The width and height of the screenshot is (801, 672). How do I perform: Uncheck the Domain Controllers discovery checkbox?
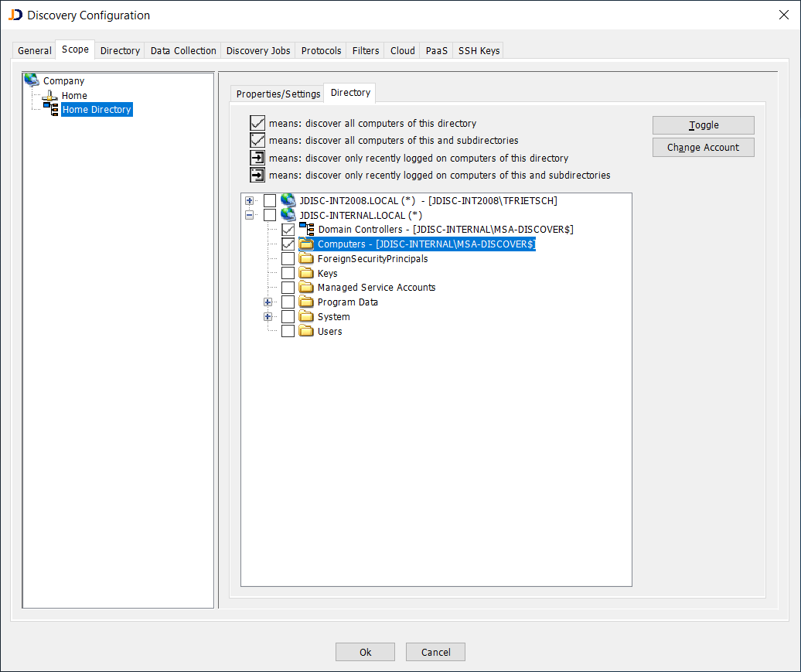pyautogui.click(x=288, y=229)
